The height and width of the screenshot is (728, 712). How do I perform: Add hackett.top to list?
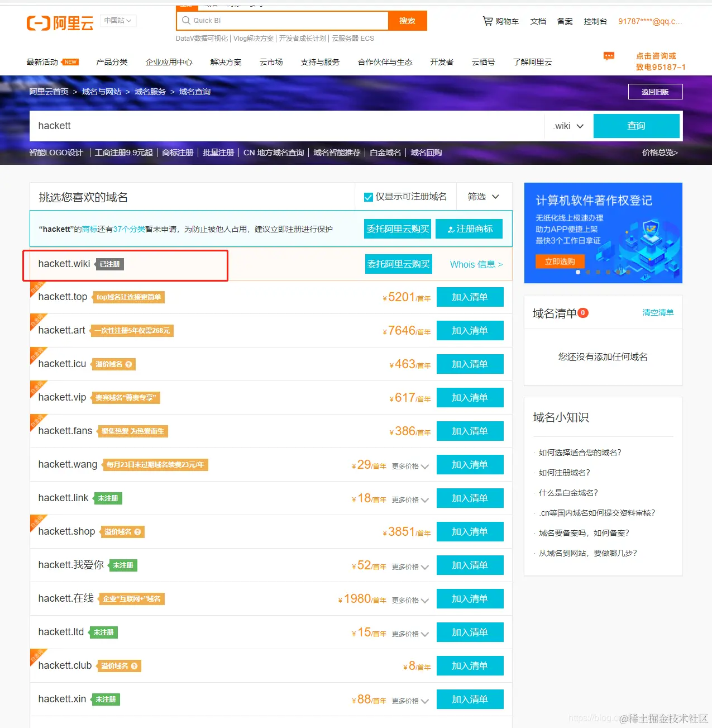(470, 297)
